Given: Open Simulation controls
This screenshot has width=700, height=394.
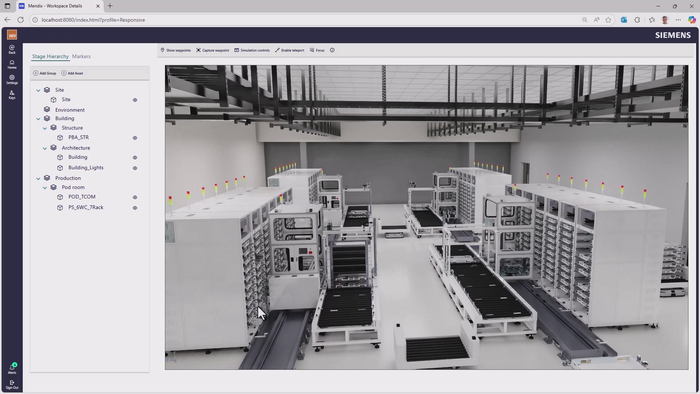Looking at the screenshot, I should 252,50.
